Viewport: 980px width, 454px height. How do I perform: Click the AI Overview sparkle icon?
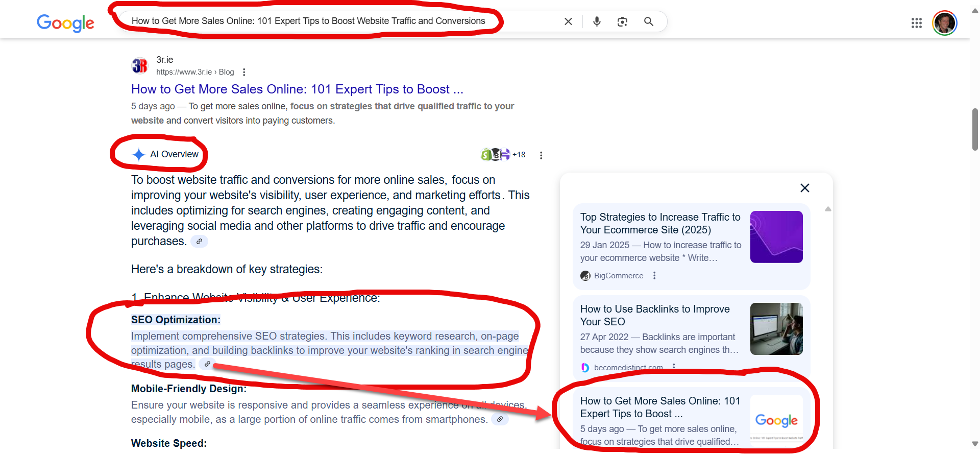coord(138,155)
